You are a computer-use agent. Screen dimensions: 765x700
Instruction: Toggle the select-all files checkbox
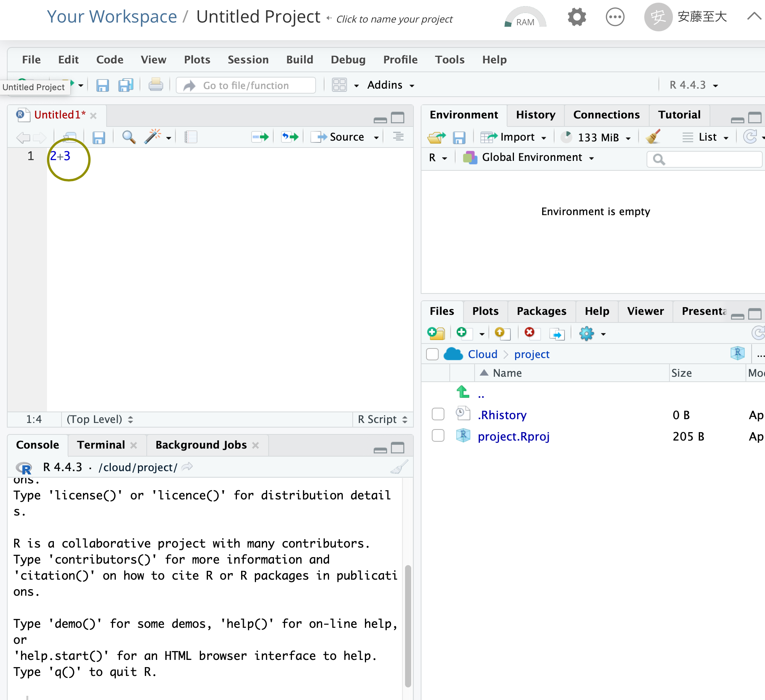(432, 354)
